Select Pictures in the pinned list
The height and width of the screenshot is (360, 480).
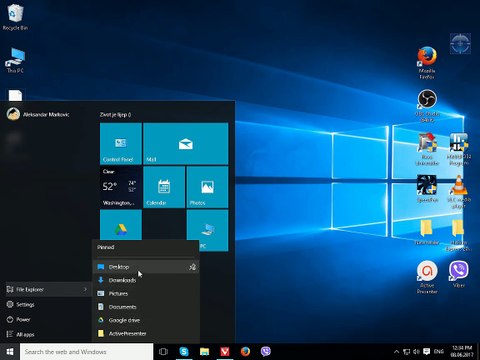[146, 294]
